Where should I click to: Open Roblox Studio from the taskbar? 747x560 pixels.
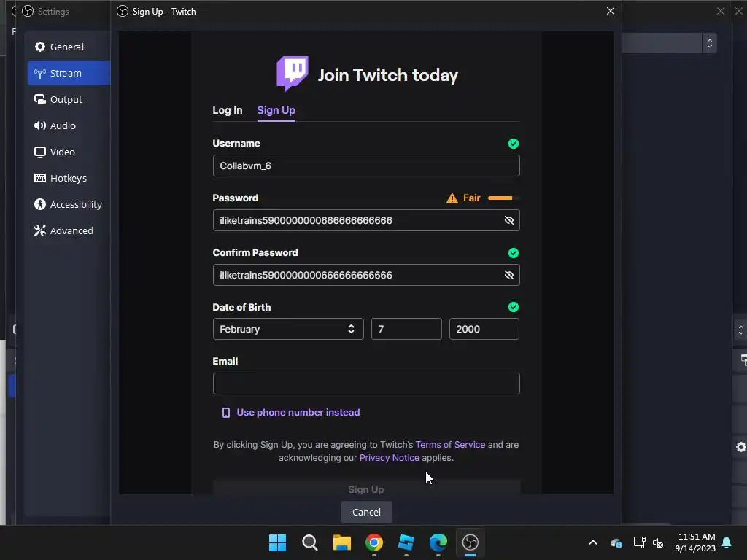(x=406, y=542)
